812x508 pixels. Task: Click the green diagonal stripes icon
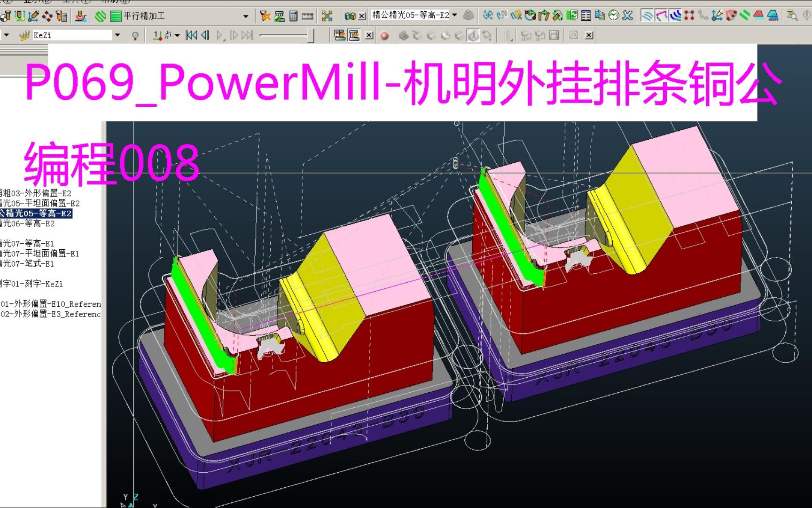744,16
